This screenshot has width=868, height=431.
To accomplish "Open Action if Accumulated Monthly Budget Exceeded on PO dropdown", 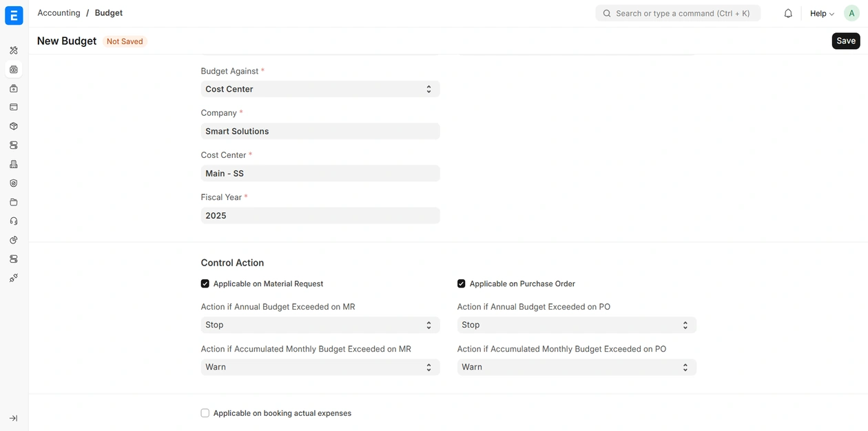I will coord(576,367).
